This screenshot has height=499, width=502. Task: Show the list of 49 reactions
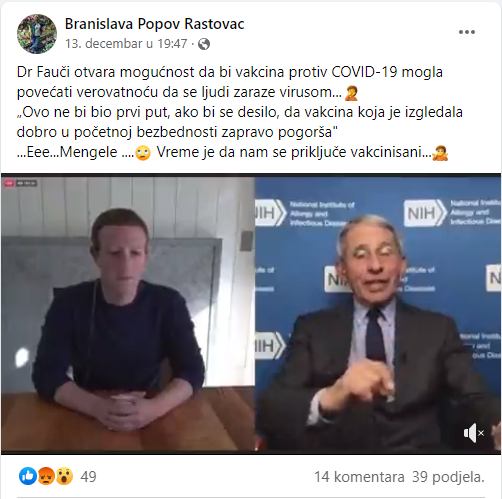(88, 477)
